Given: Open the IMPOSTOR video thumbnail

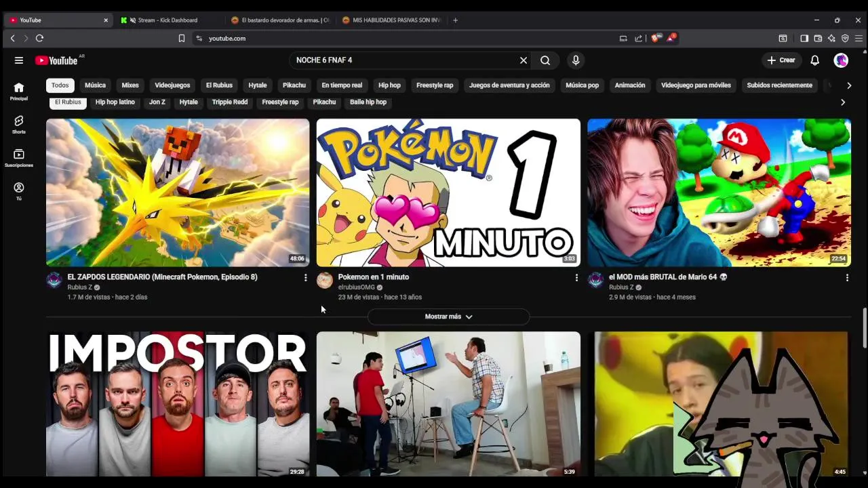Looking at the screenshot, I should pyautogui.click(x=178, y=404).
